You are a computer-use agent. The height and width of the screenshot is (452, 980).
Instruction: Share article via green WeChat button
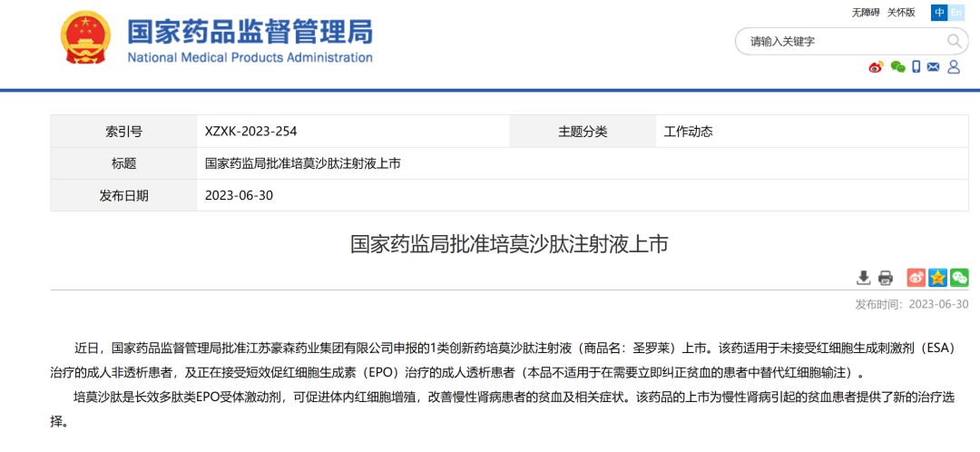point(959,278)
